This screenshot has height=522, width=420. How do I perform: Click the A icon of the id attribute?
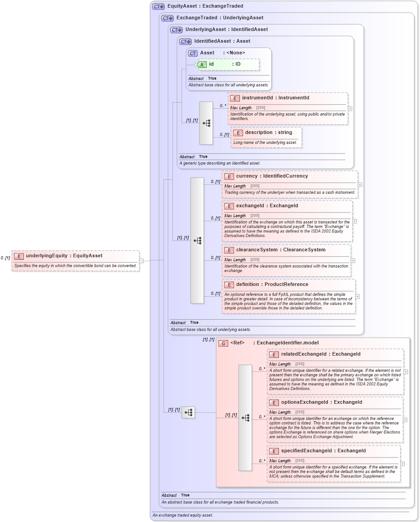203,65
